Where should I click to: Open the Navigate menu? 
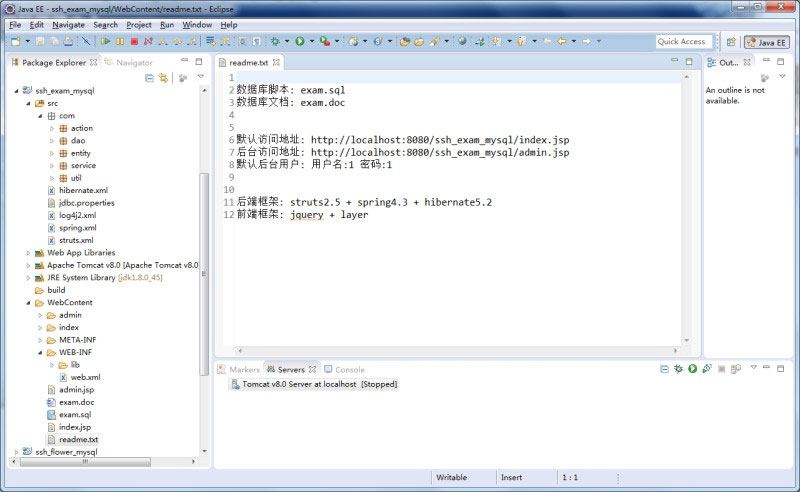(69, 24)
